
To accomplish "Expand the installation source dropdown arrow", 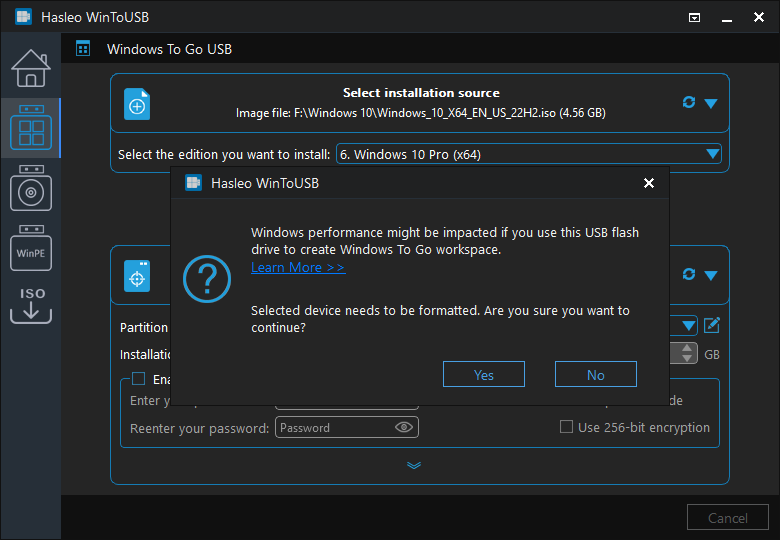I will click(x=711, y=103).
